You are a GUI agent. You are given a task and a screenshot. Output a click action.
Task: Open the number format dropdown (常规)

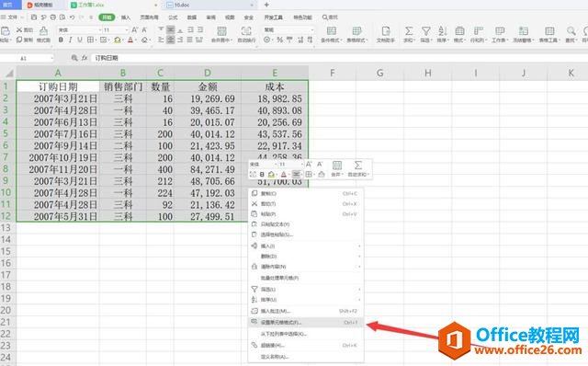pos(311,29)
